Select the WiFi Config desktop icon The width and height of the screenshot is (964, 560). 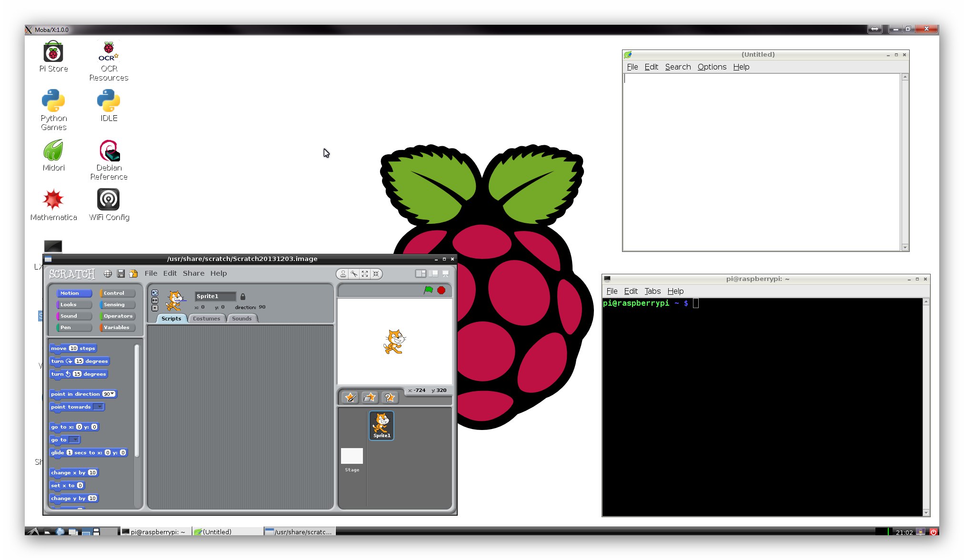pos(109,205)
